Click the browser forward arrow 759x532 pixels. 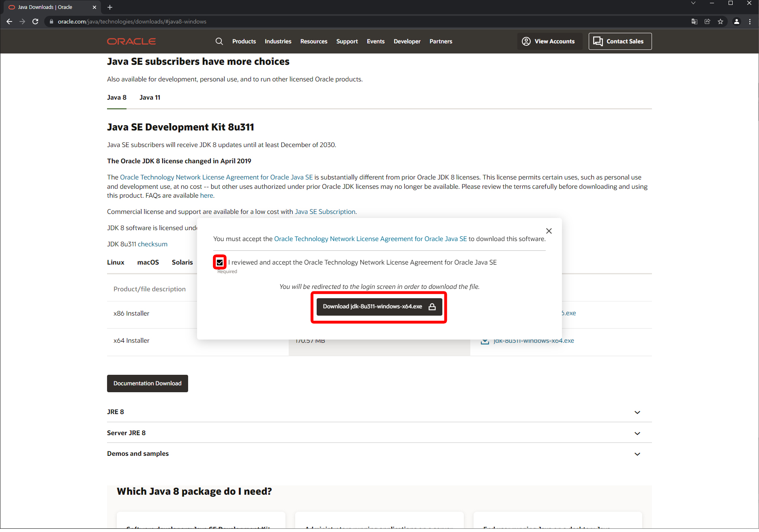click(22, 21)
